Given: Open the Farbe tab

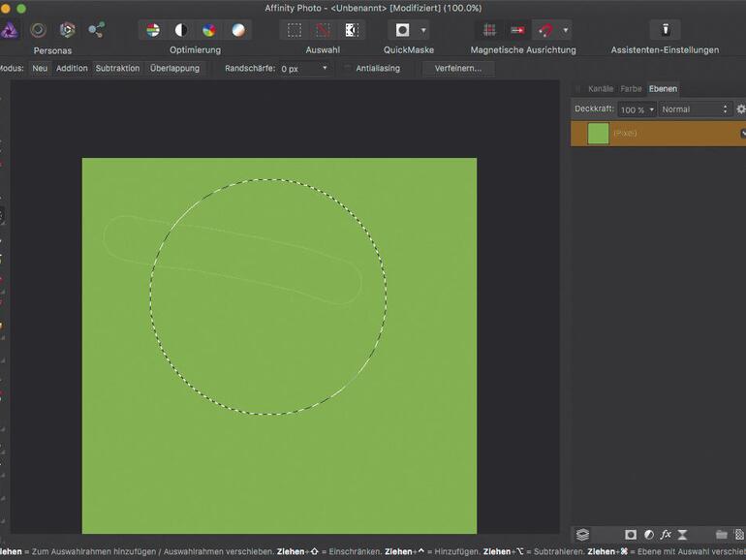Looking at the screenshot, I should [x=631, y=89].
